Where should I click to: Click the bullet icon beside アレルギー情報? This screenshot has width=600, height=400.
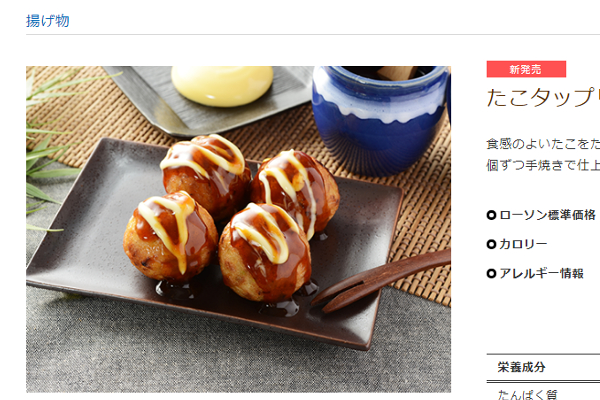coord(491,274)
